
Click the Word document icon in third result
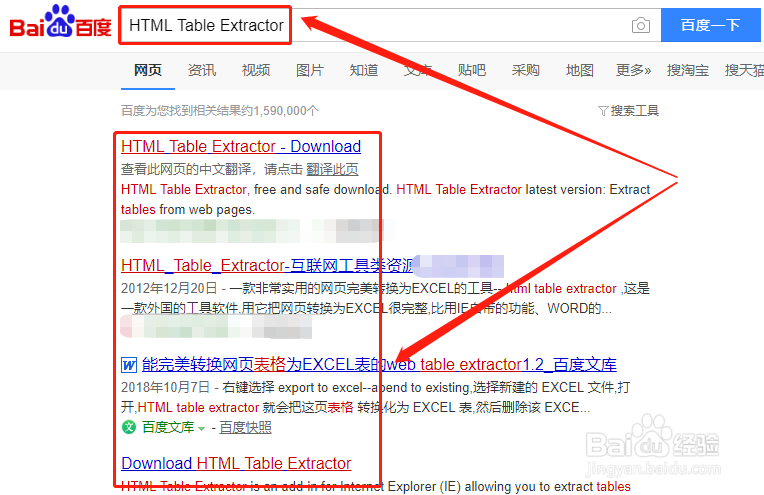tap(129, 364)
